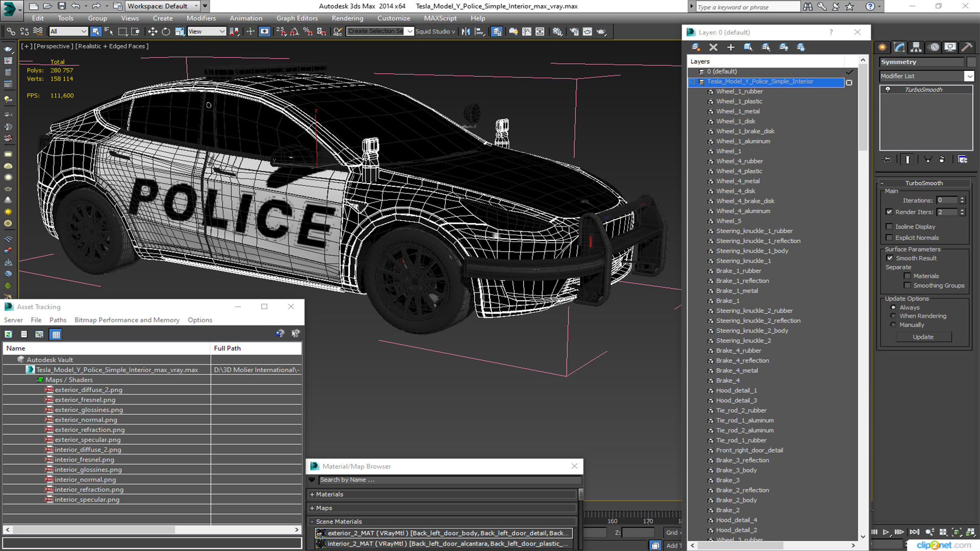
Task: Click the Mirror tool icon
Action: (465, 32)
